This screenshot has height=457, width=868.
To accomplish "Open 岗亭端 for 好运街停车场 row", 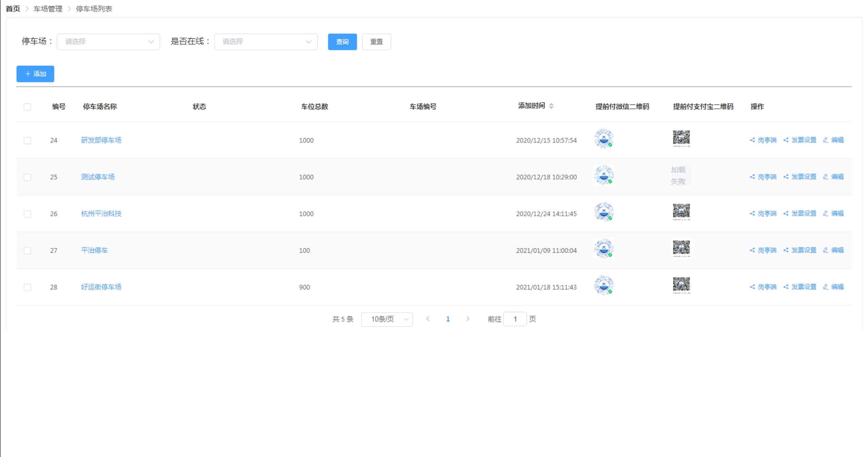I will 763,287.
